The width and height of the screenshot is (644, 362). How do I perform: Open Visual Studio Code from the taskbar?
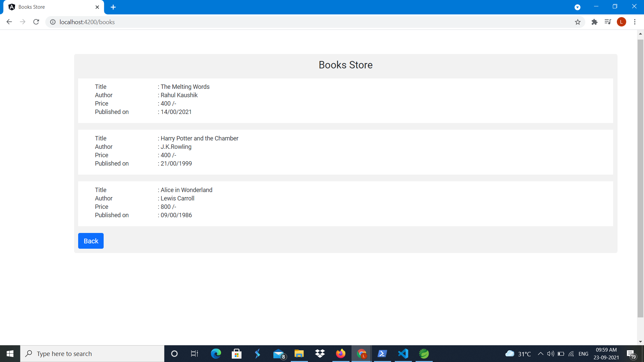click(403, 353)
